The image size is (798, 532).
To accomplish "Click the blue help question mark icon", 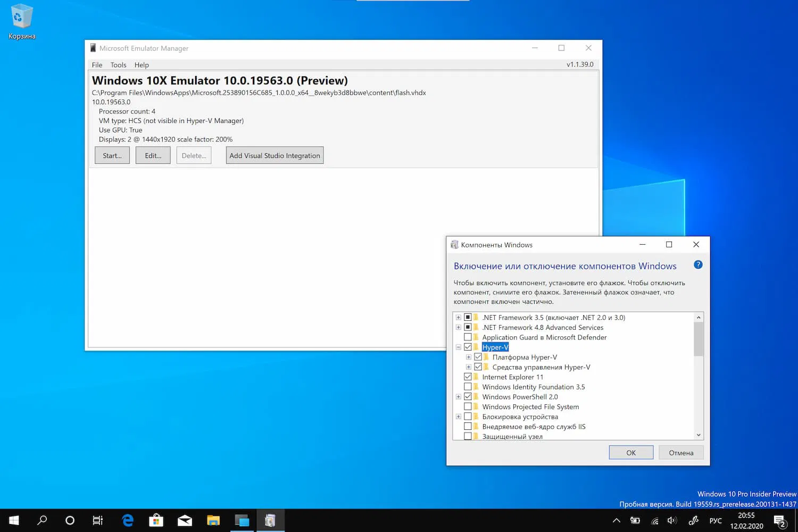I will [698, 265].
